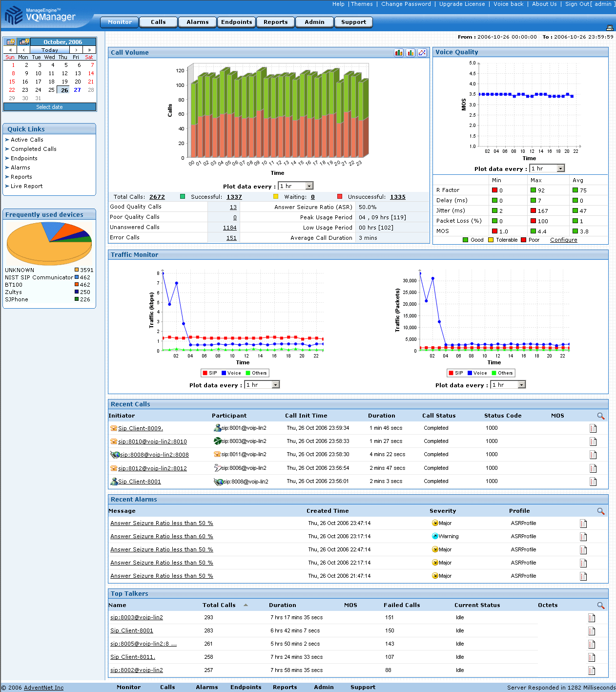
Task: Open details icon for the 23:56:01 call
Action: (x=593, y=482)
